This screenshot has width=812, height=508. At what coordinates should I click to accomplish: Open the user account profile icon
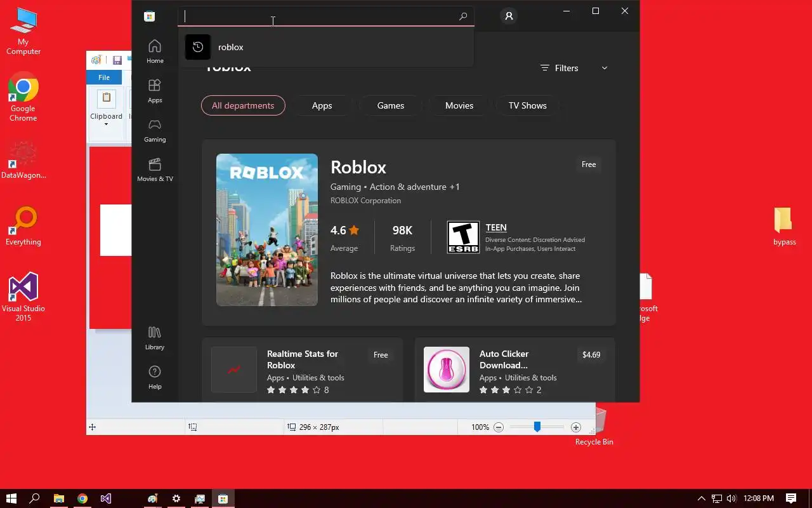[x=509, y=17]
